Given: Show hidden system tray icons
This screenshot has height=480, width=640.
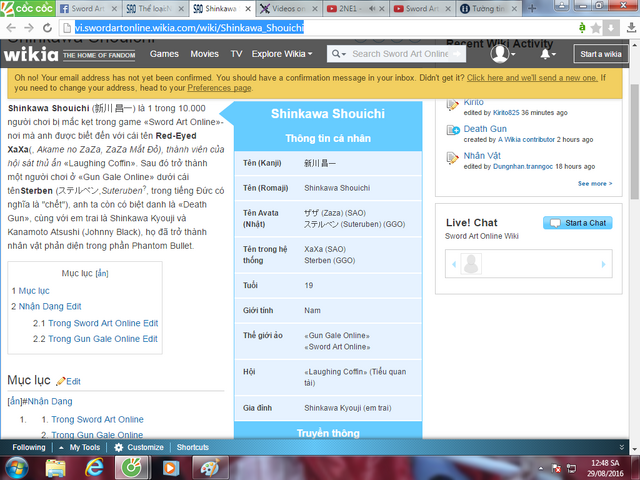Looking at the screenshot, I should [x=540, y=468].
